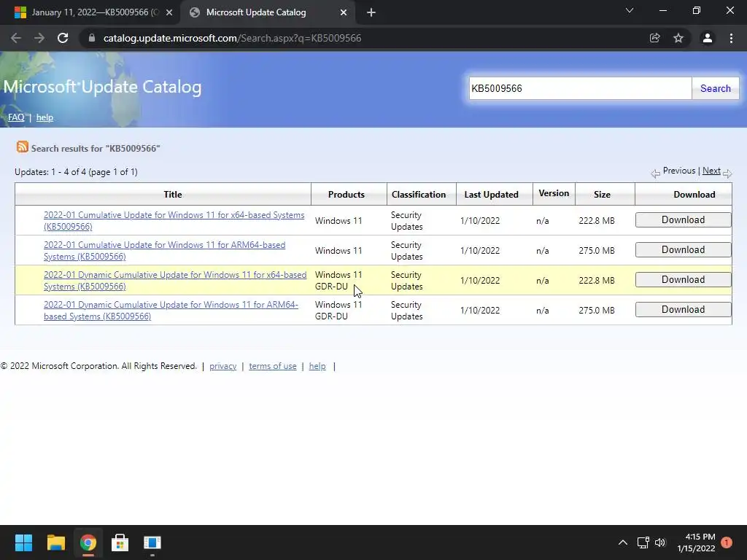747x560 pixels.
Task: Click the Chrome icon in the taskbar
Action: 88,542
